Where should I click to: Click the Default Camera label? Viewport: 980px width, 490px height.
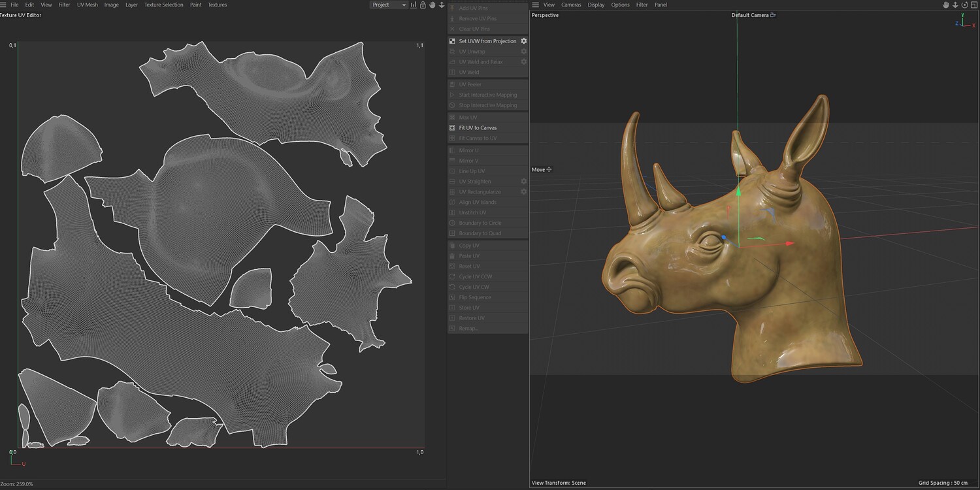point(750,15)
